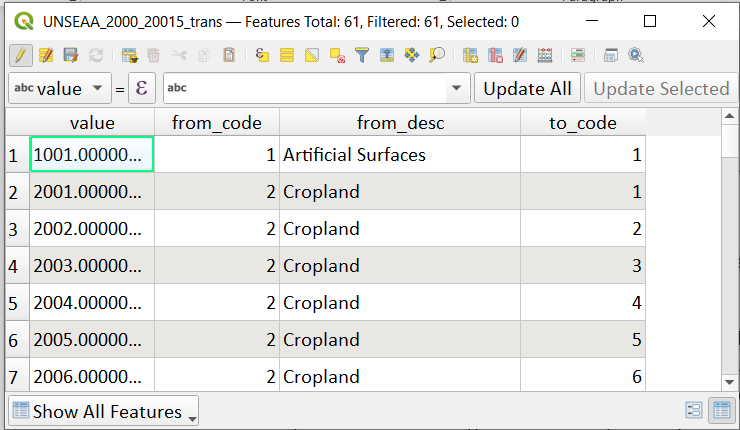Viewport: 740px width, 430px height.
Task: Toggle multi edit mode
Action: tap(46, 55)
